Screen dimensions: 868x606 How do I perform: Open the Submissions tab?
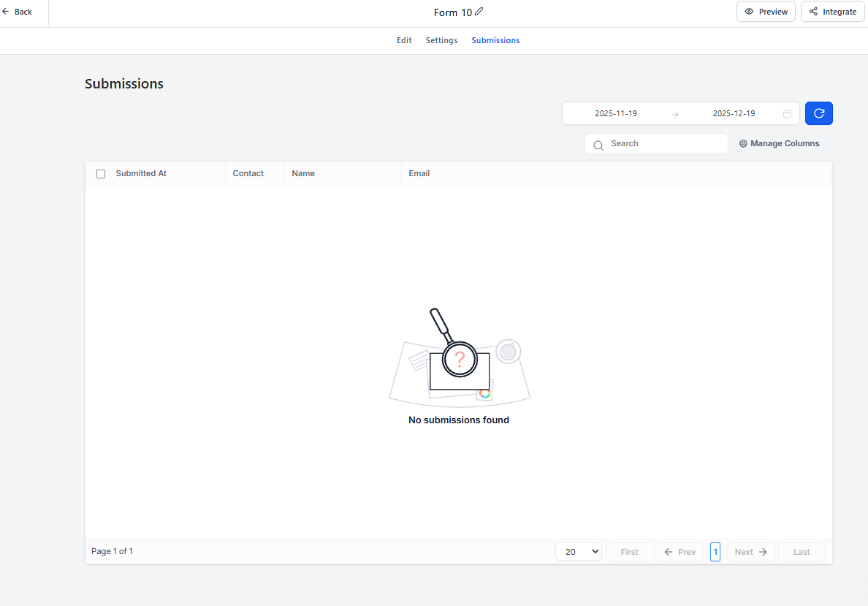[x=495, y=41]
